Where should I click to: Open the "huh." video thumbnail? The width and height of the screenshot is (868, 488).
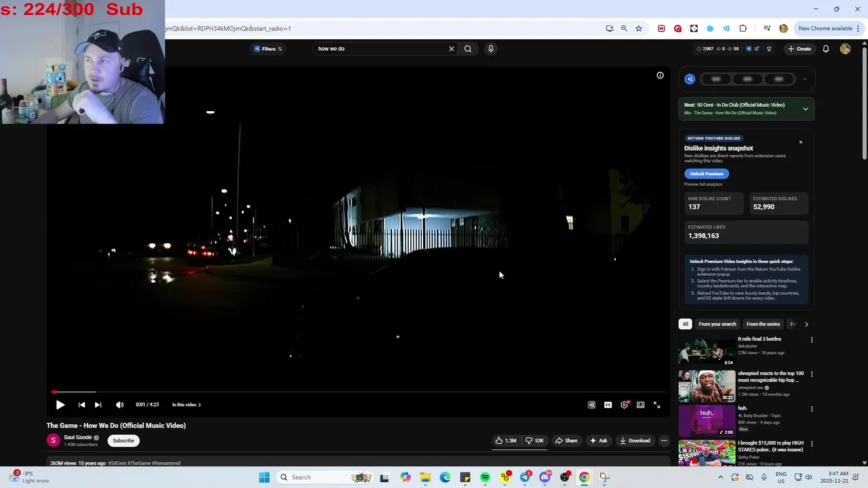(x=707, y=420)
